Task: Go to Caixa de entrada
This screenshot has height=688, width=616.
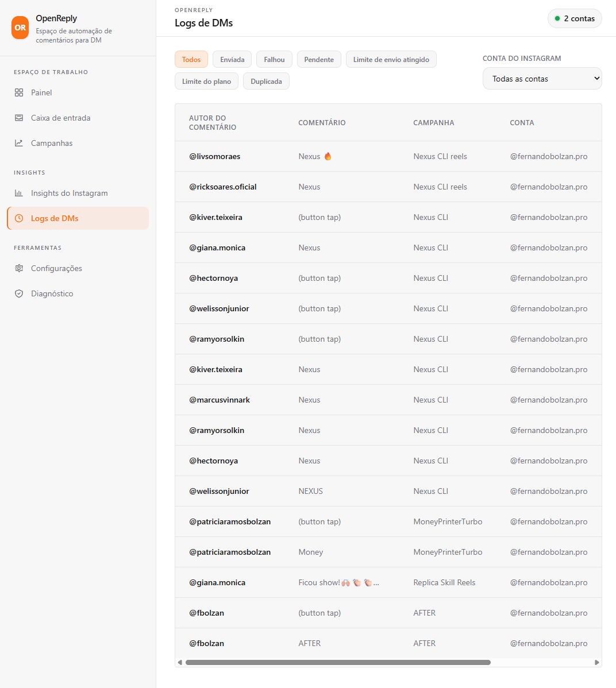Action: 78,118
